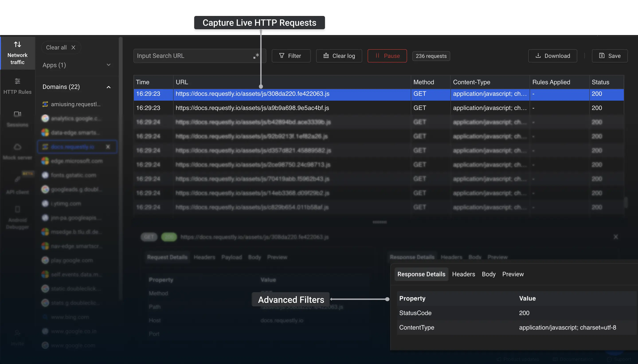Open the HTTP Rules section

(17, 86)
